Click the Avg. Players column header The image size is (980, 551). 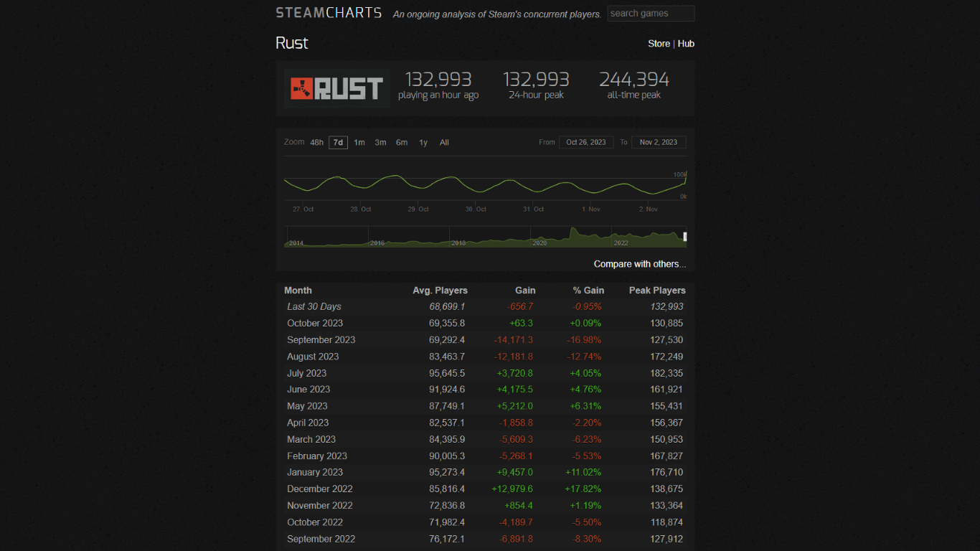(440, 291)
